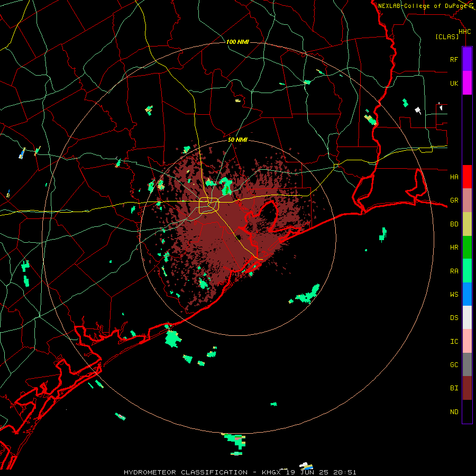
Task: Click the "GR" legend label text
Action: coord(454,200)
